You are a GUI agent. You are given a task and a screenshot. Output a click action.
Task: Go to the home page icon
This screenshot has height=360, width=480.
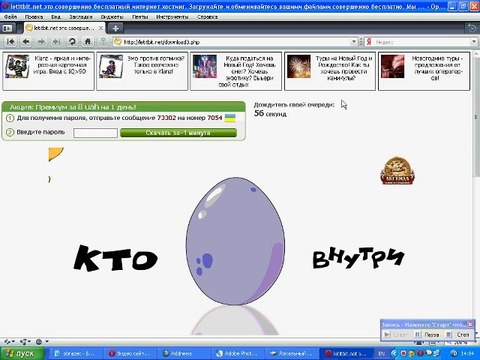[x=88, y=42]
